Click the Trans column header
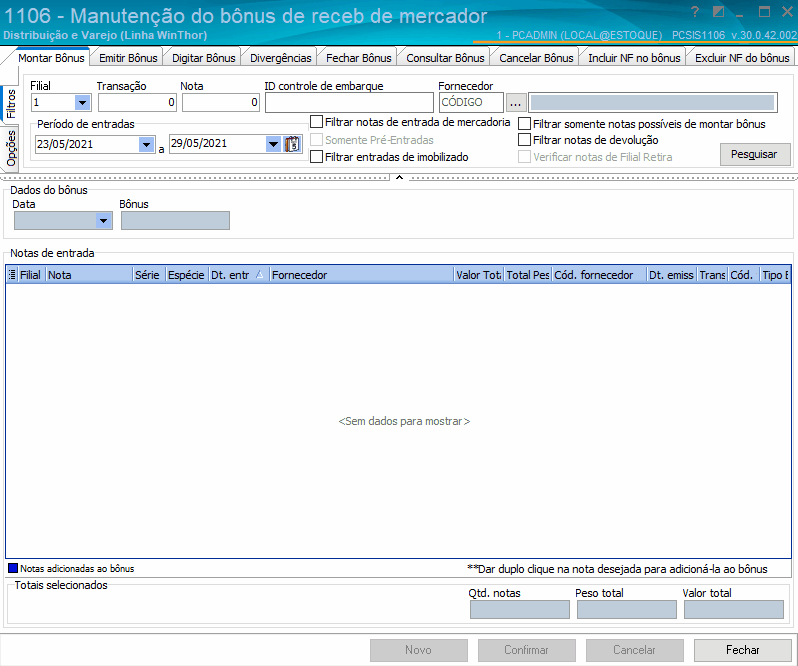The width and height of the screenshot is (798, 666). point(712,275)
